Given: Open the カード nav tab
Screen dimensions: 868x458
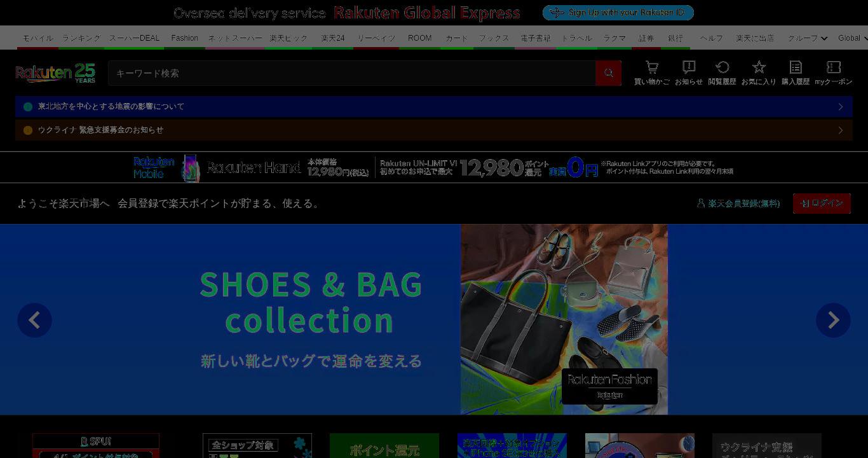Looking at the screenshot, I should coord(457,38).
